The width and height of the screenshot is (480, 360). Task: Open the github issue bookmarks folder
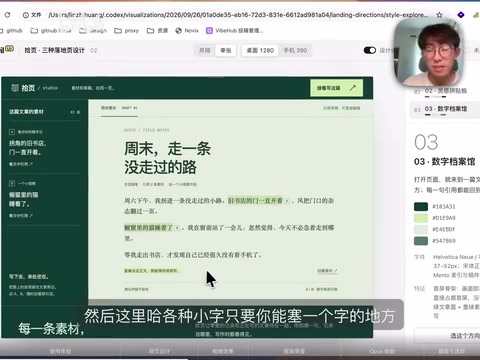pyautogui.click(x=51, y=31)
